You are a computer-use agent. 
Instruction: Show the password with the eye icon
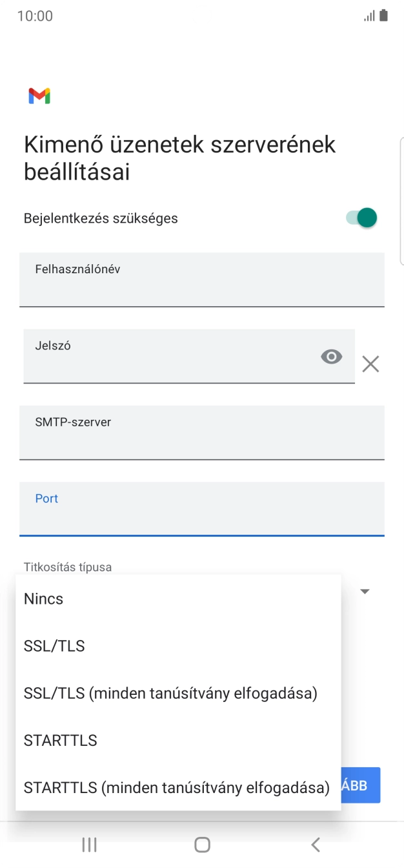coord(331,356)
